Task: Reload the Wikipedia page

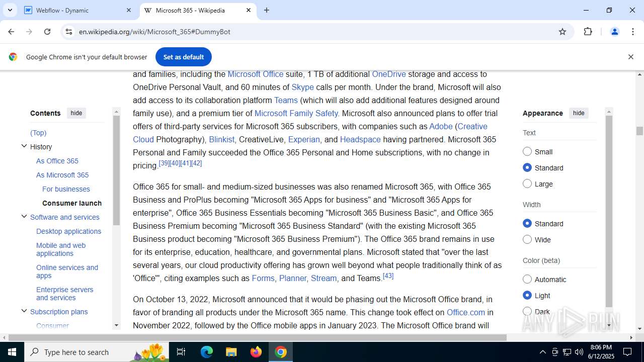Action: click(x=47, y=32)
